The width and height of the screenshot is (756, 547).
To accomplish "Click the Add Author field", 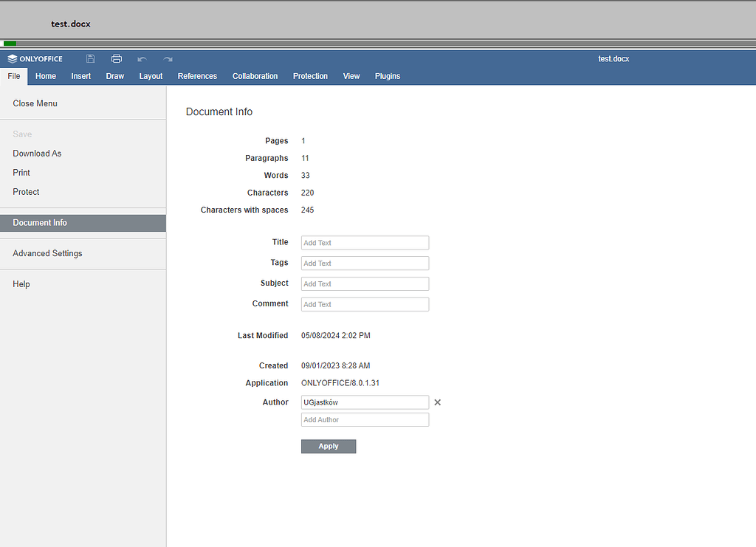I will 365,420.
